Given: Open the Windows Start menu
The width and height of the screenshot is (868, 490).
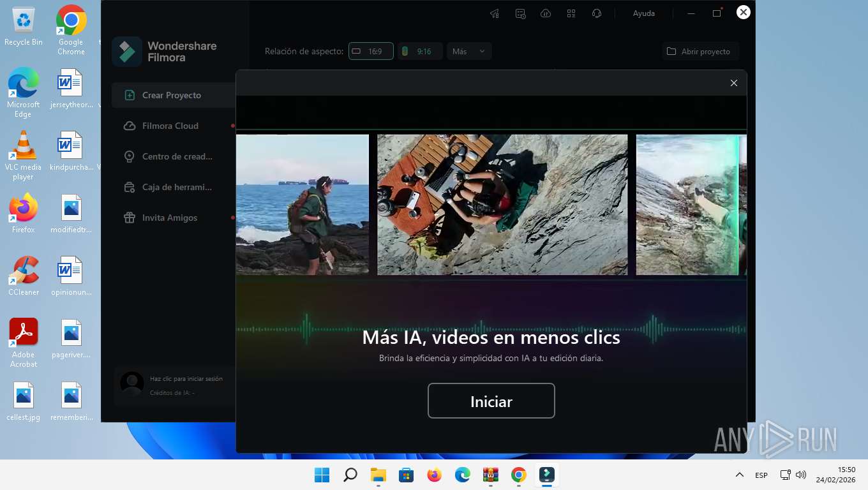Looking at the screenshot, I should pyautogui.click(x=322, y=475).
